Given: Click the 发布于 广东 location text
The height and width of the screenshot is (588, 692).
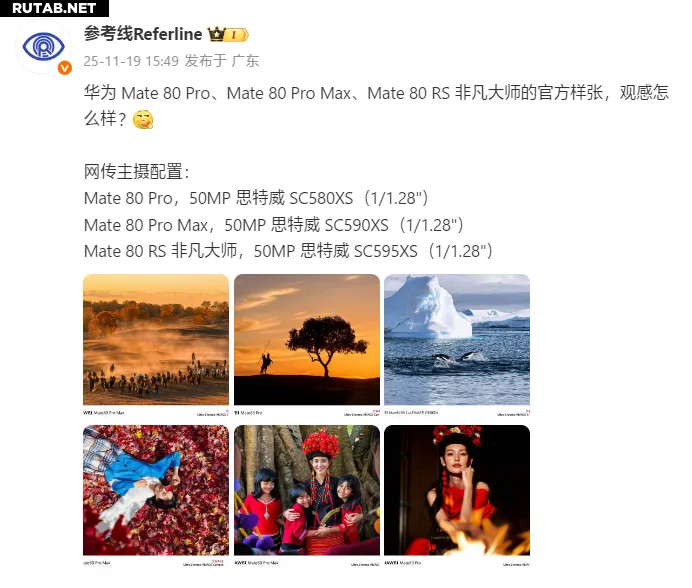Looking at the screenshot, I should (222, 61).
